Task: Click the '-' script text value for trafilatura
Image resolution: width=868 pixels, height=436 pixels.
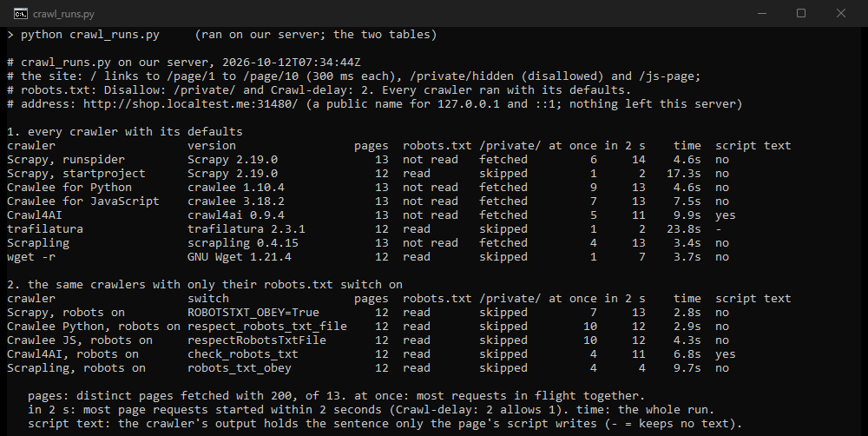Action: pyautogui.click(x=719, y=228)
